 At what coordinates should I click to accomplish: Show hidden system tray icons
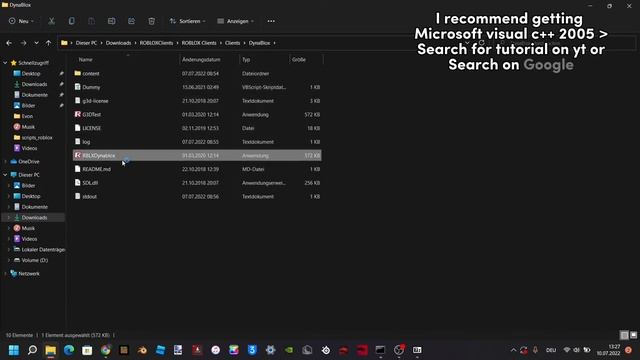click(513, 350)
